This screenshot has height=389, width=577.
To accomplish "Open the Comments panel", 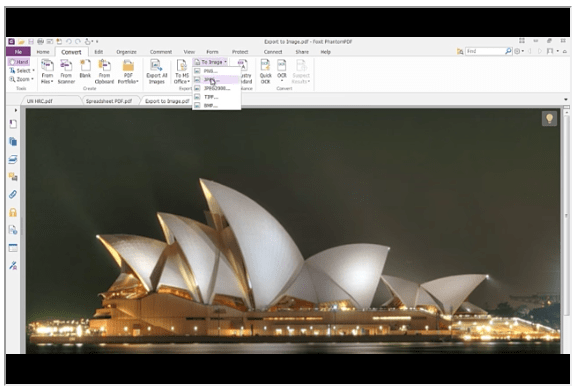I will click(x=13, y=177).
